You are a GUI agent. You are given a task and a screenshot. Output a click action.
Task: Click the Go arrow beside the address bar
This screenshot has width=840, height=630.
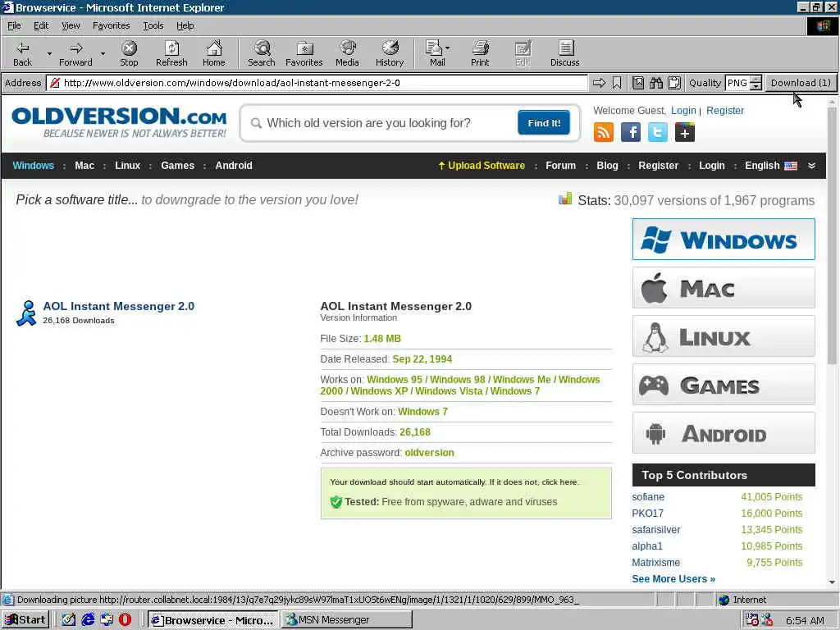pyautogui.click(x=599, y=83)
